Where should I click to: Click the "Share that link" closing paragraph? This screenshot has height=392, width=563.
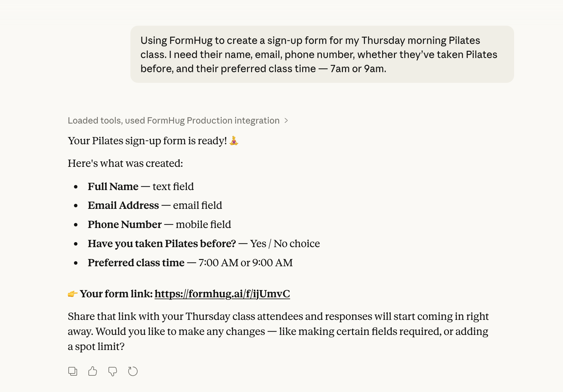point(278,331)
